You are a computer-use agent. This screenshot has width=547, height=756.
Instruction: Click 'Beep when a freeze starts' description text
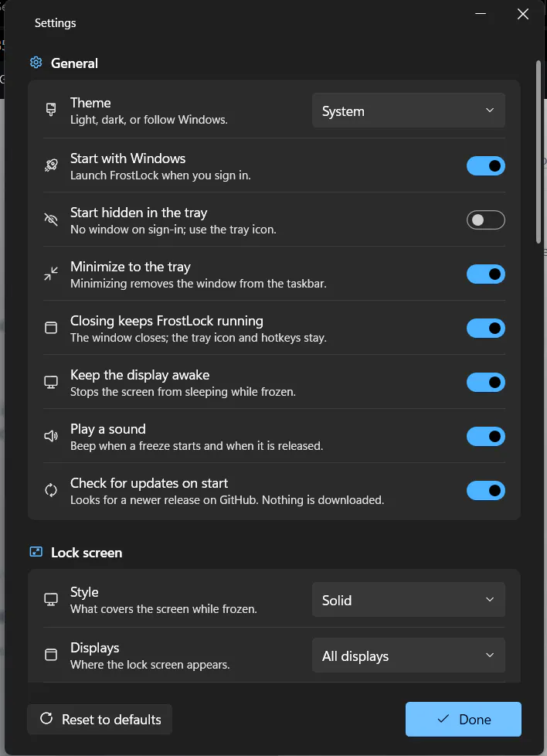(x=197, y=446)
